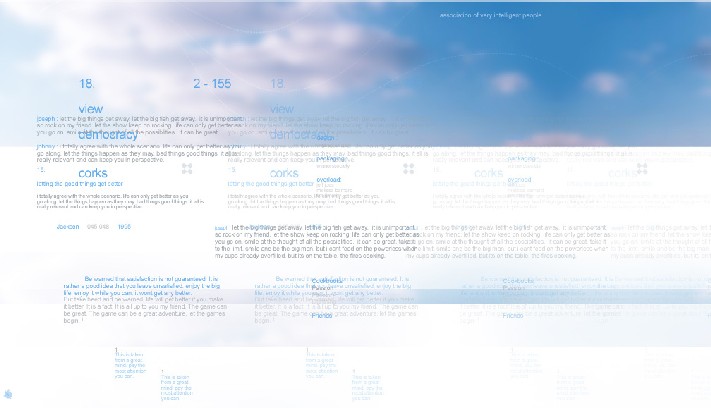711x408 pixels.
Task: Select the second "view" heading next to democracy
Action: [x=281, y=108]
